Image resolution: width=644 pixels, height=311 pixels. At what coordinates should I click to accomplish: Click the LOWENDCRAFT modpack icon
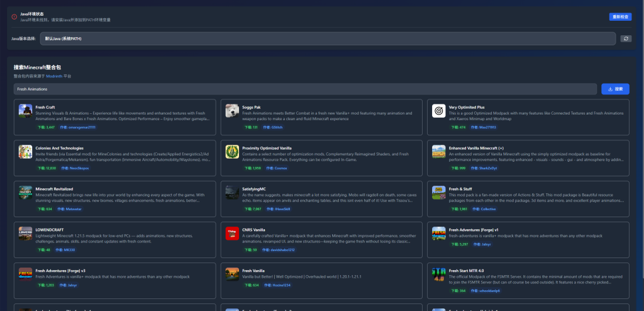pyautogui.click(x=25, y=233)
